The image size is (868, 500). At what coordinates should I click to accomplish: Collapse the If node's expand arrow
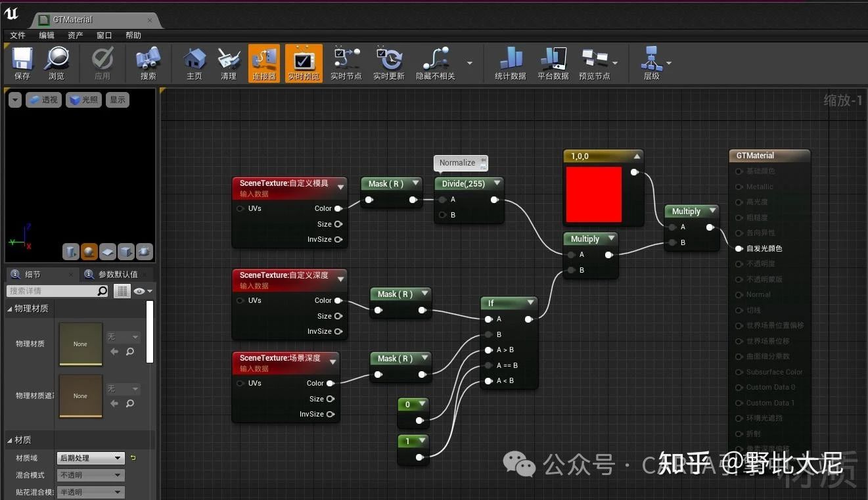(x=530, y=303)
